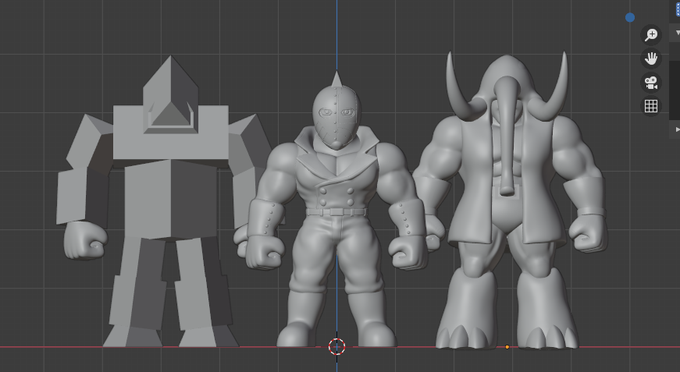Viewport: 680px width, 372px height.
Task: Click the 3D cursor at the origin
Action: pos(337,346)
